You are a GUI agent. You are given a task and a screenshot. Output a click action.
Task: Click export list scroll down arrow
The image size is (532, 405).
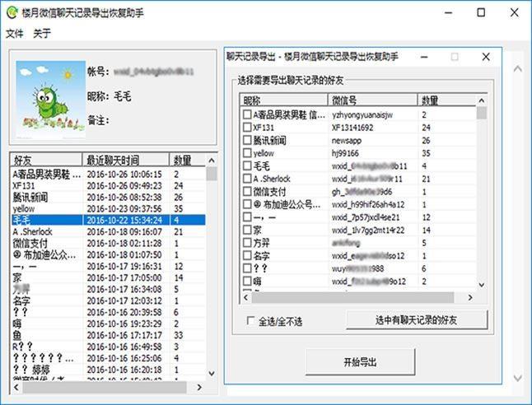click(482, 285)
